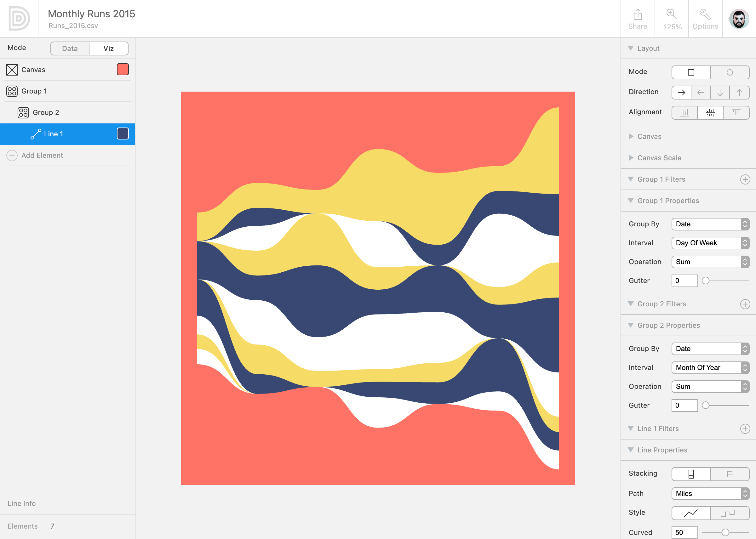This screenshot has width=756, height=539.
Task: Open the Options wrench
Action: [x=705, y=19]
